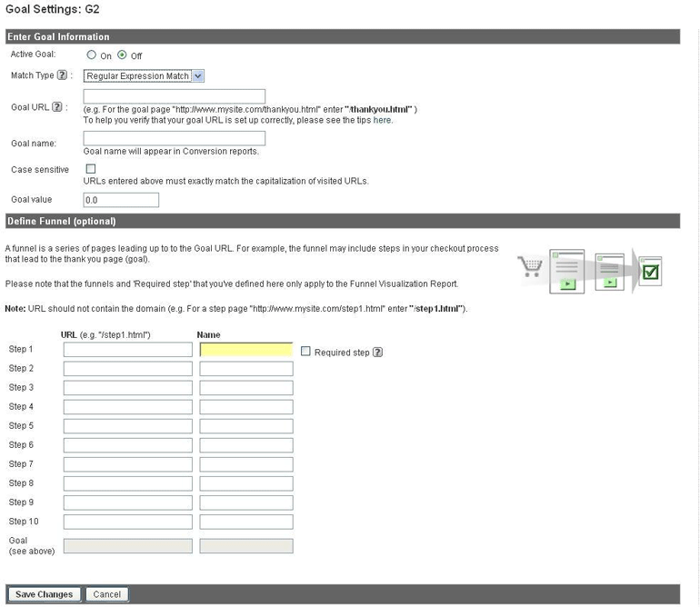Follow the 'here' tips link
Viewport: 700px width, 607px height.
point(382,120)
